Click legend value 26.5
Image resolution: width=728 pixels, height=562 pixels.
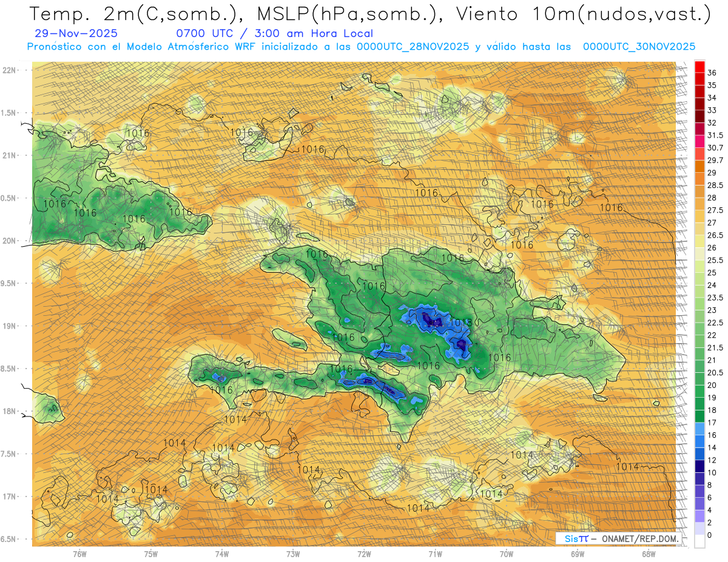715,236
